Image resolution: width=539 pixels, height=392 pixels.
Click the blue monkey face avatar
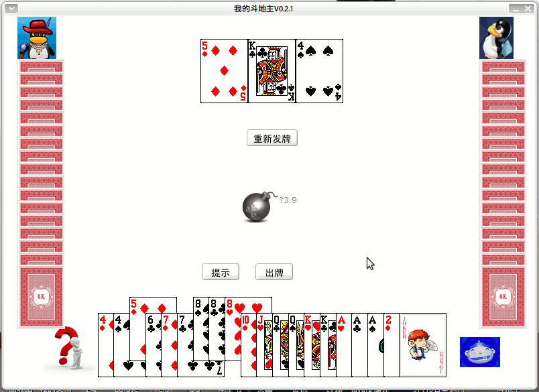click(480, 352)
